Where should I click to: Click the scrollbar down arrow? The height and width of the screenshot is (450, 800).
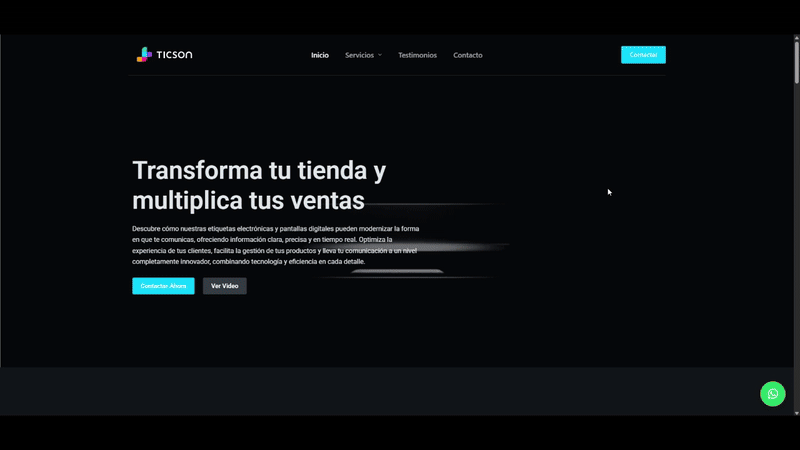tap(796, 412)
